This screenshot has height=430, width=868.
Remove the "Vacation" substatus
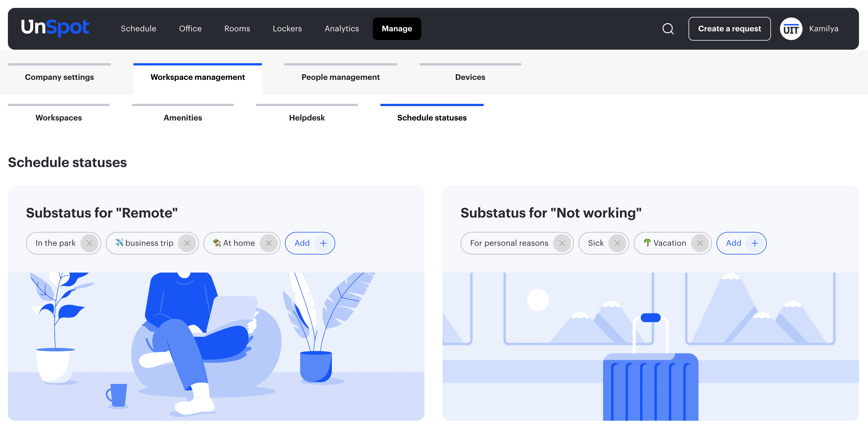(700, 243)
